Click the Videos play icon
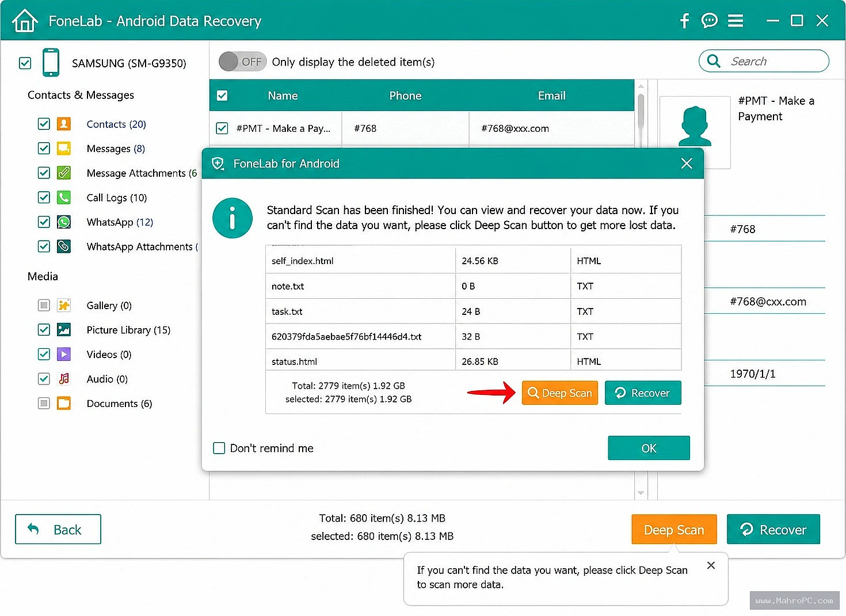846x616 pixels. click(x=64, y=354)
